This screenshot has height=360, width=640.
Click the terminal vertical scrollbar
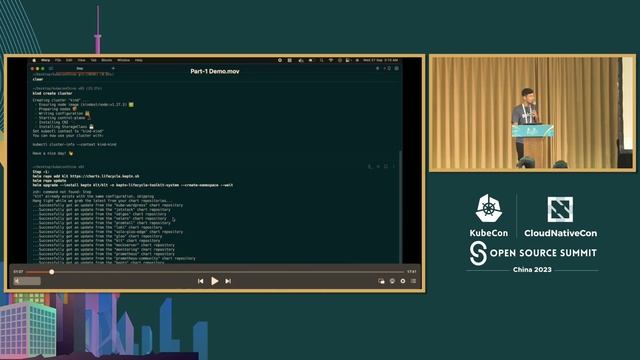tap(400, 206)
